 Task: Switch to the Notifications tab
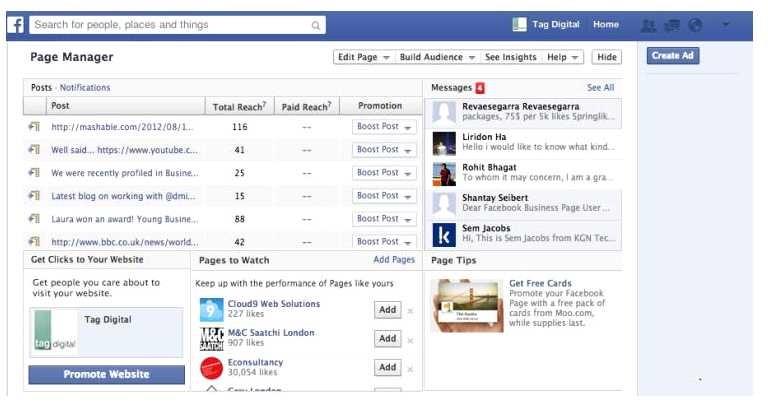pos(85,88)
